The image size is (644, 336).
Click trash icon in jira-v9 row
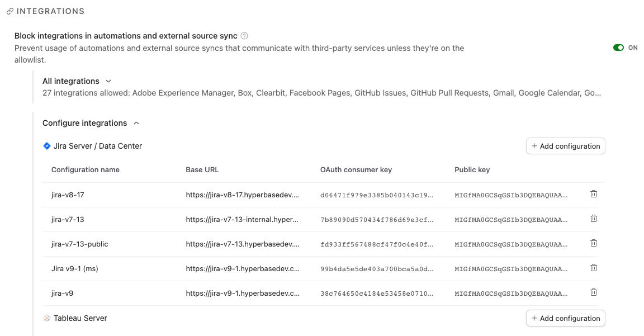[594, 292]
